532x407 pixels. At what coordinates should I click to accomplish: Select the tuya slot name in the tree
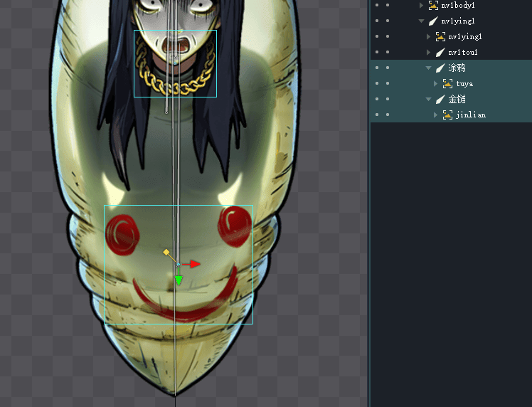(x=464, y=84)
